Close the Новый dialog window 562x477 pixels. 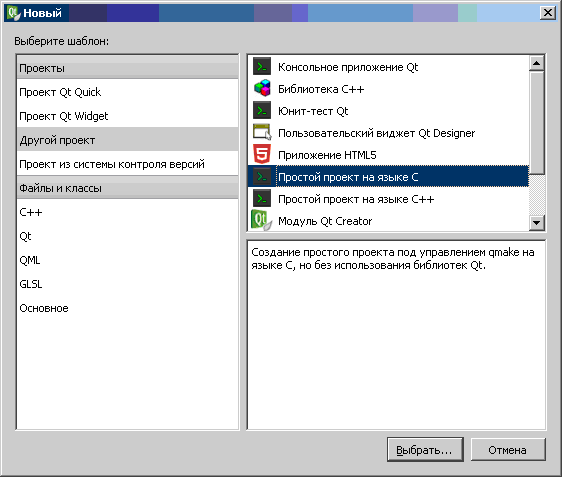pos(547,13)
